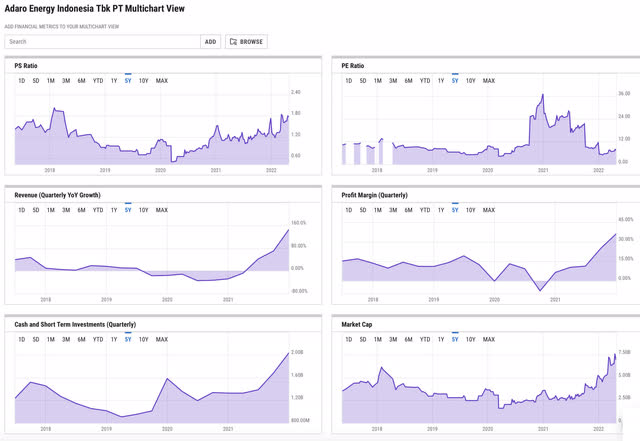Select YTD range on PE Ratio chart
This screenshot has width=640, height=441.
point(425,81)
